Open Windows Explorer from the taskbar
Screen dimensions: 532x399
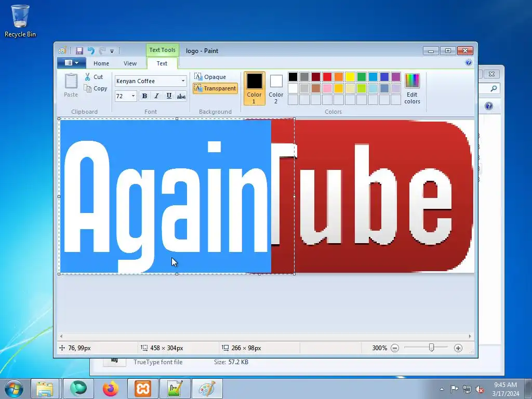45,389
